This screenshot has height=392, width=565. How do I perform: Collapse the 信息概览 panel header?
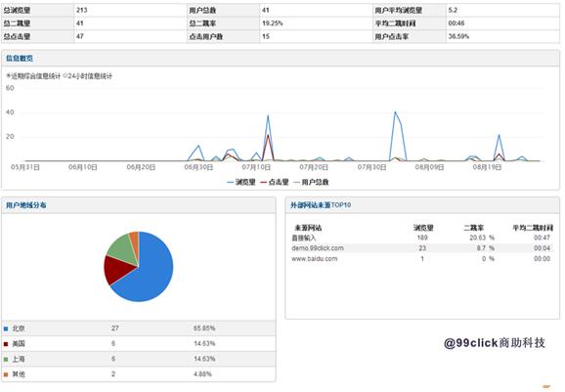[281, 59]
